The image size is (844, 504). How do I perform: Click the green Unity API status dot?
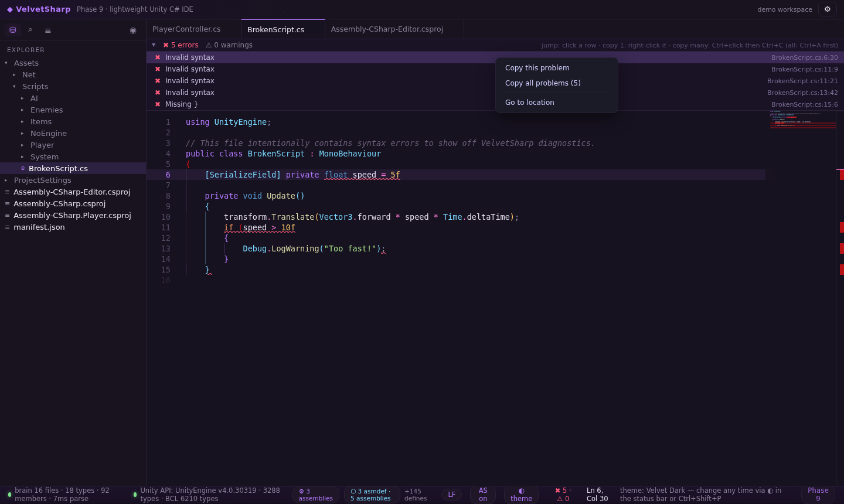135,495
